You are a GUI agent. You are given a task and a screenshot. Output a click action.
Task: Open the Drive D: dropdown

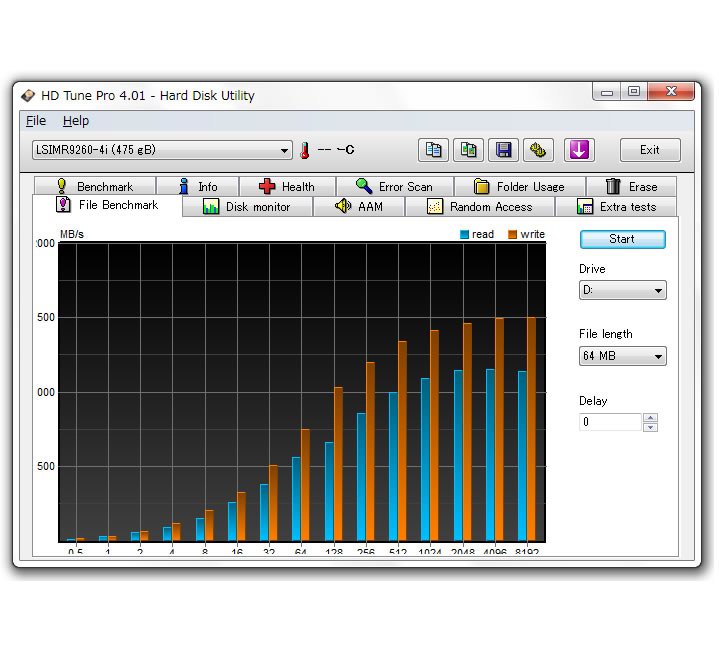click(622, 291)
